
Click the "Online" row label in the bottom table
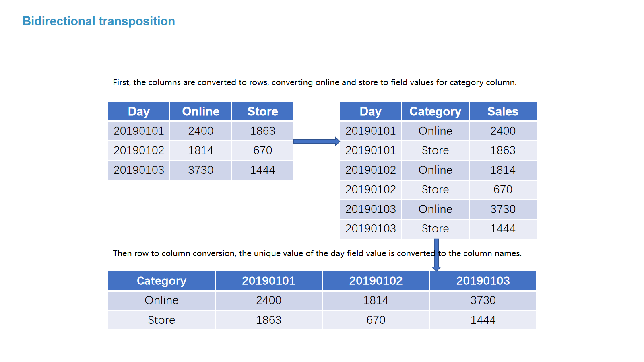[161, 300]
